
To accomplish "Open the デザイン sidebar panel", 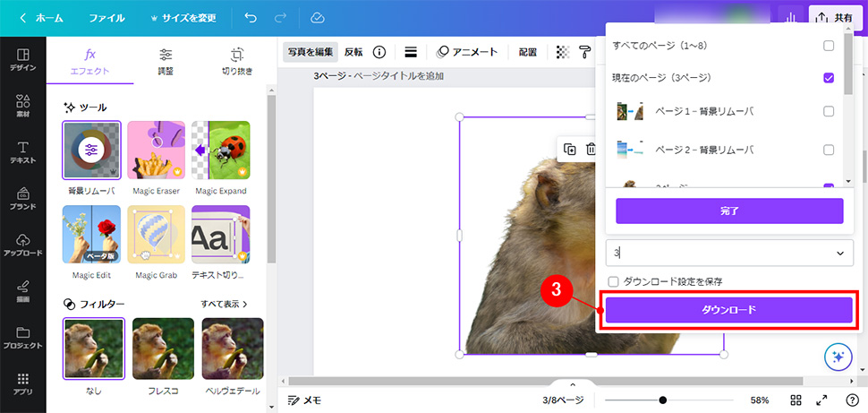I will click(22, 60).
